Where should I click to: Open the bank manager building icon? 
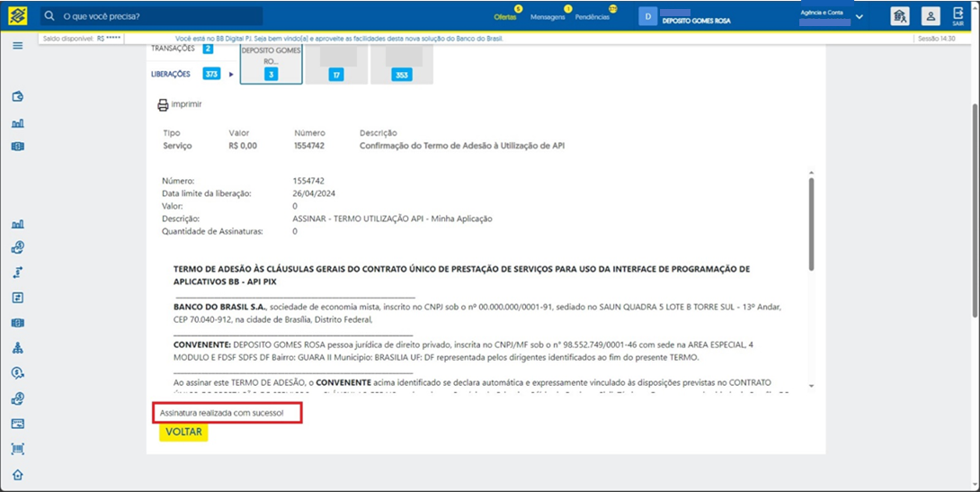pyautogui.click(x=900, y=16)
